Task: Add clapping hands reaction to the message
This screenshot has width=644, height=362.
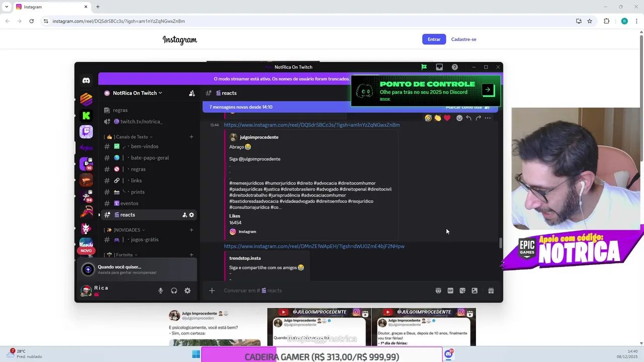Action: coord(438,118)
